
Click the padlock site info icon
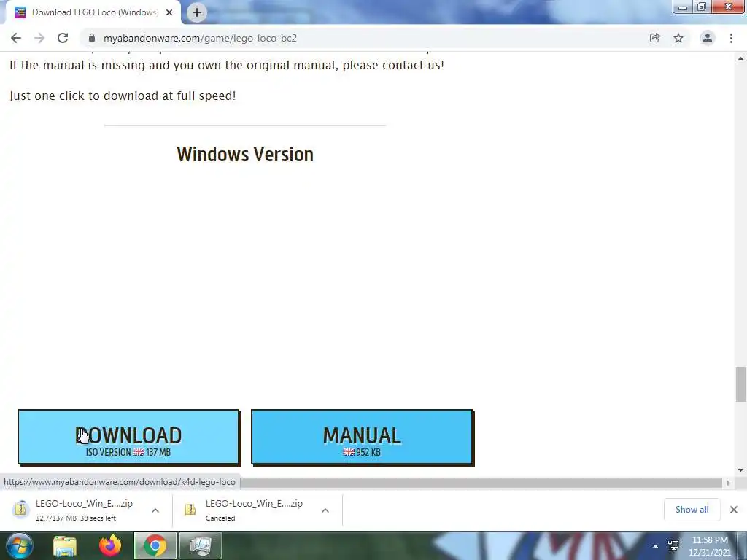pos(92,38)
